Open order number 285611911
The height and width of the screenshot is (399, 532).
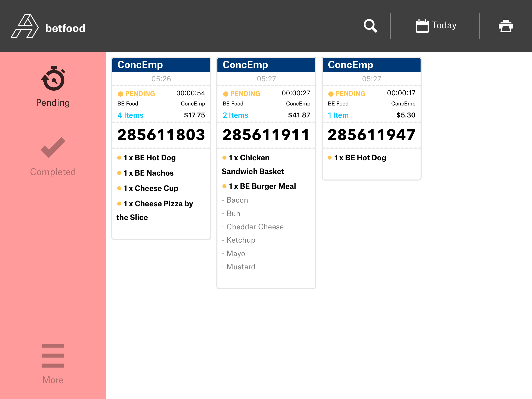pyautogui.click(x=266, y=135)
